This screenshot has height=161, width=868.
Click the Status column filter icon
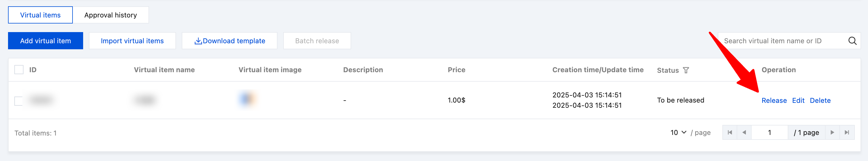coord(686,70)
